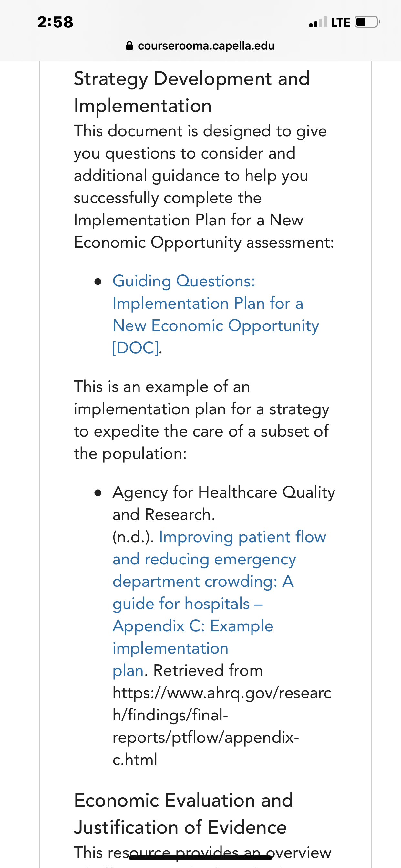Open Improving patient flow AHRQ link
Viewport: 401px width, 868px height.
(x=219, y=604)
